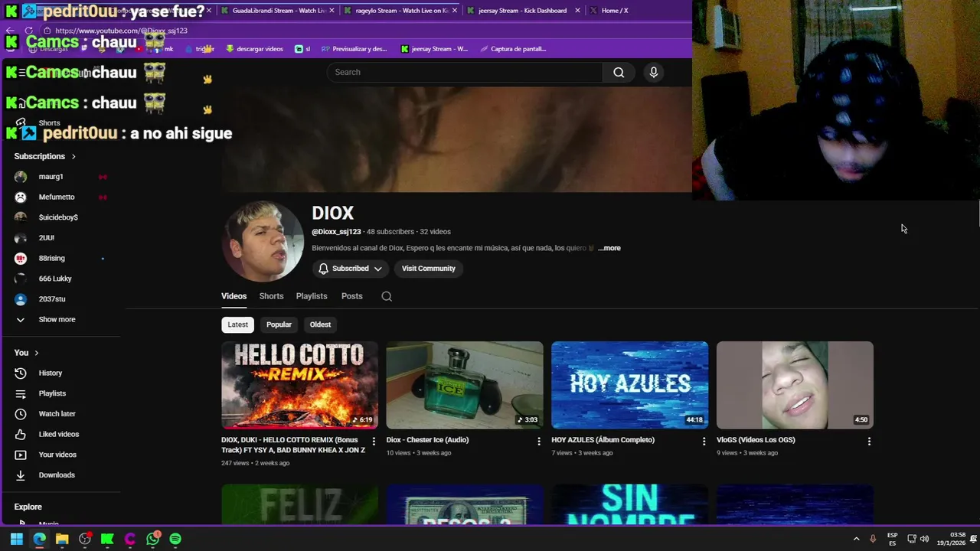This screenshot has width=980, height=551.
Task: Click the Downloads arrow icon
Action: [21, 475]
